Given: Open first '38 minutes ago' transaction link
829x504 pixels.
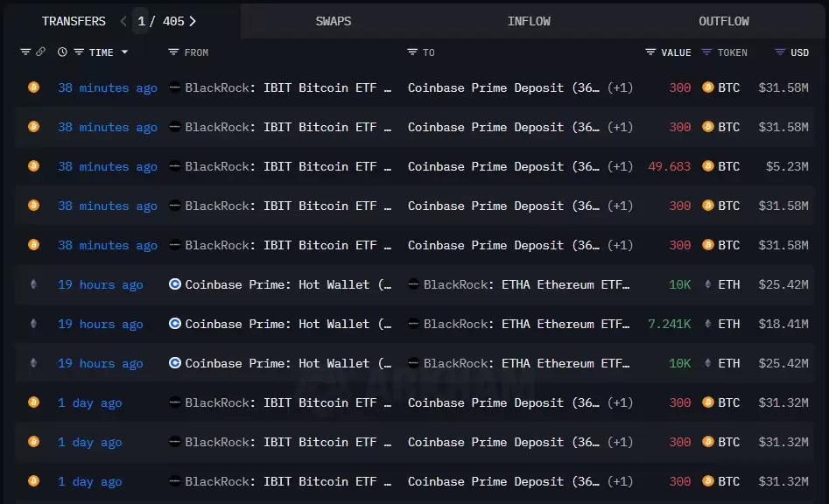Looking at the screenshot, I should (108, 87).
